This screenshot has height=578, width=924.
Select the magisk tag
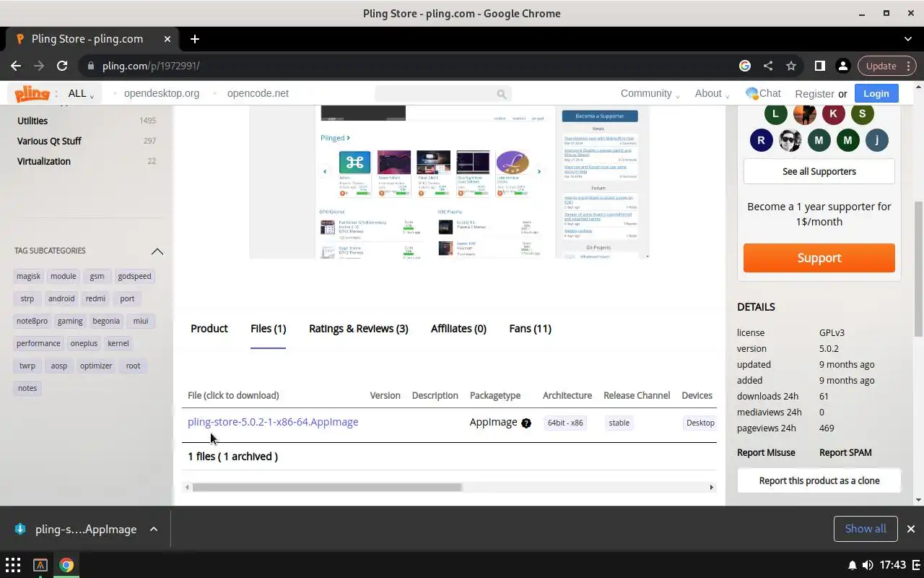tap(28, 276)
